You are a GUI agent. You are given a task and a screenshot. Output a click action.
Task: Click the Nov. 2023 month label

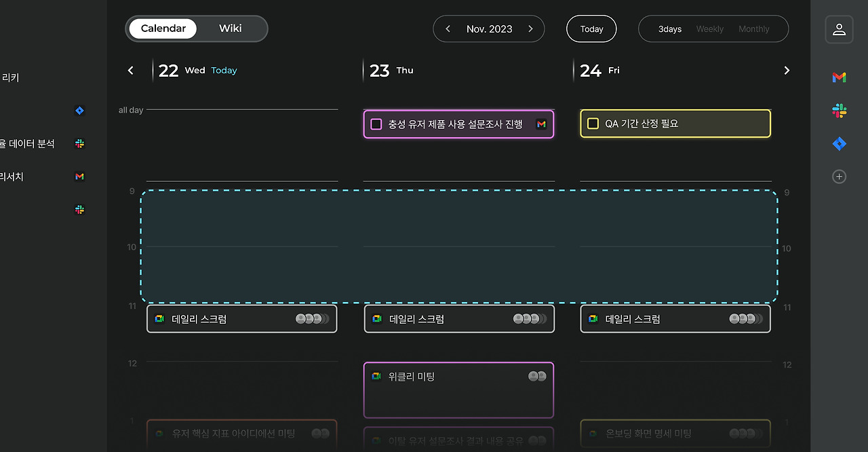(x=489, y=29)
